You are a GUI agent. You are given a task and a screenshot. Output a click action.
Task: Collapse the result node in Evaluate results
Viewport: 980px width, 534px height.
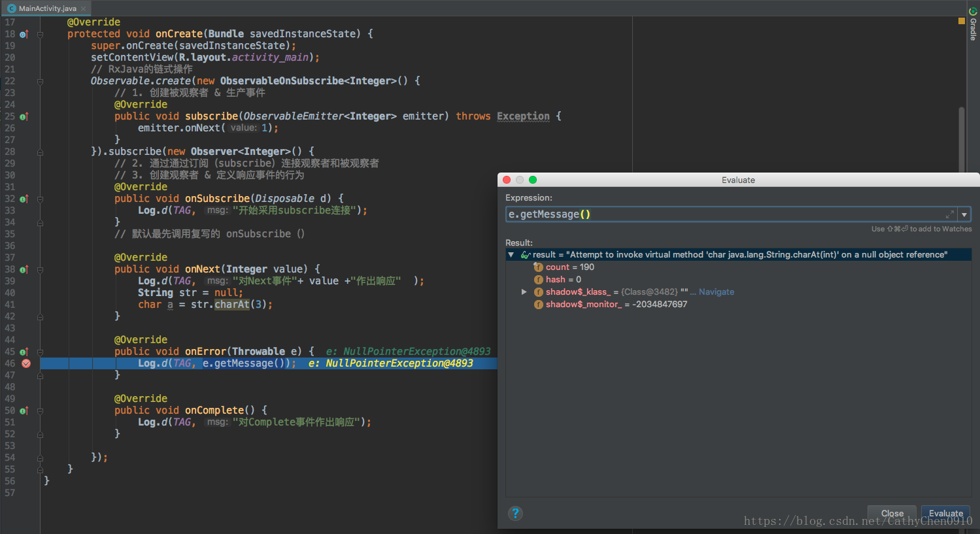click(511, 255)
